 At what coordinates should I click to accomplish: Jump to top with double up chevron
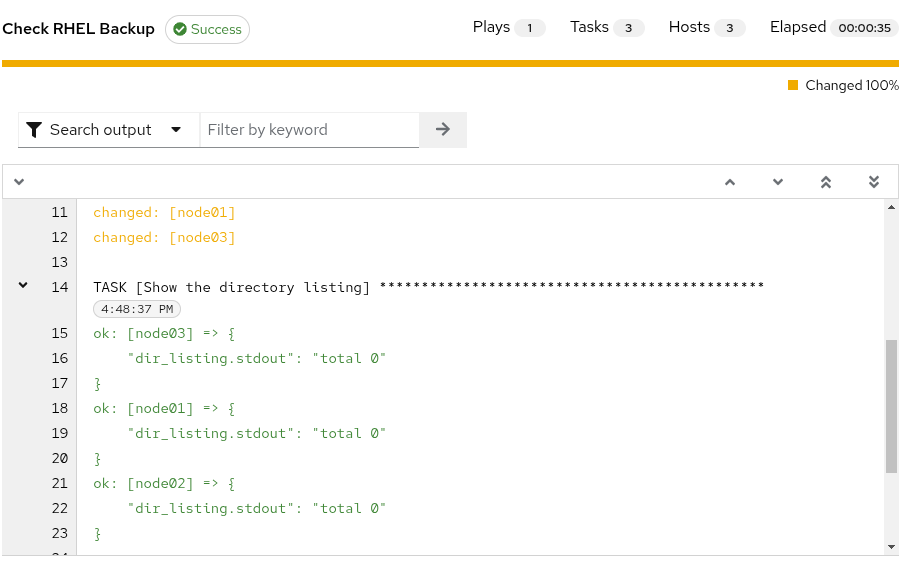pyautogui.click(x=826, y=182)
